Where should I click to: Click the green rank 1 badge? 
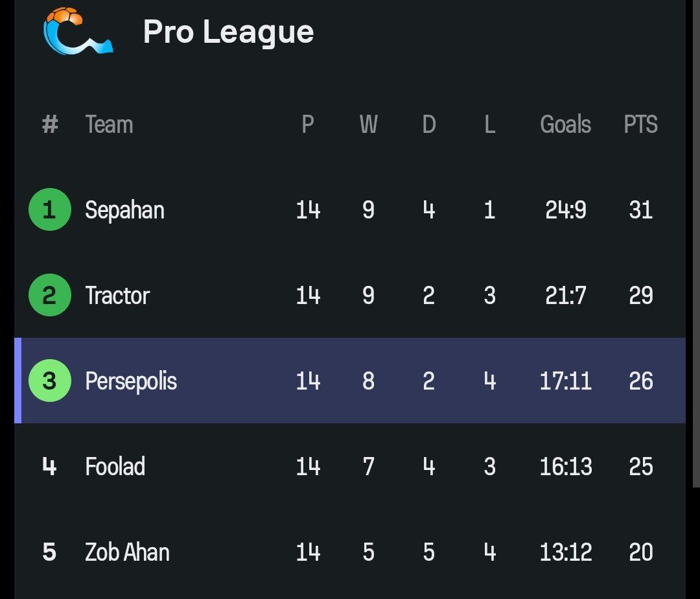tap(49, 209)
